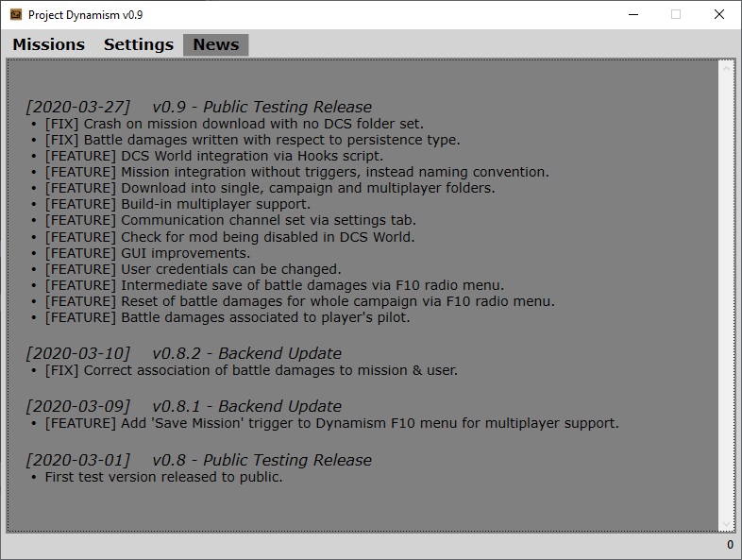Select 'First test version released to public' line
This screenshot has width=742, height=560.
click(x=163, y=477)
